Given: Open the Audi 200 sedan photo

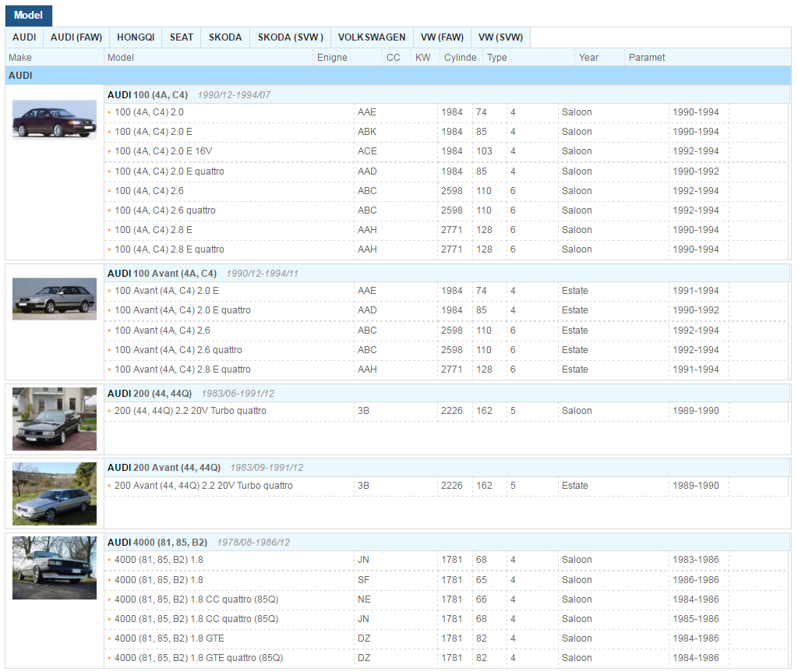Looking at the screenshot, I should pos(55,419).
